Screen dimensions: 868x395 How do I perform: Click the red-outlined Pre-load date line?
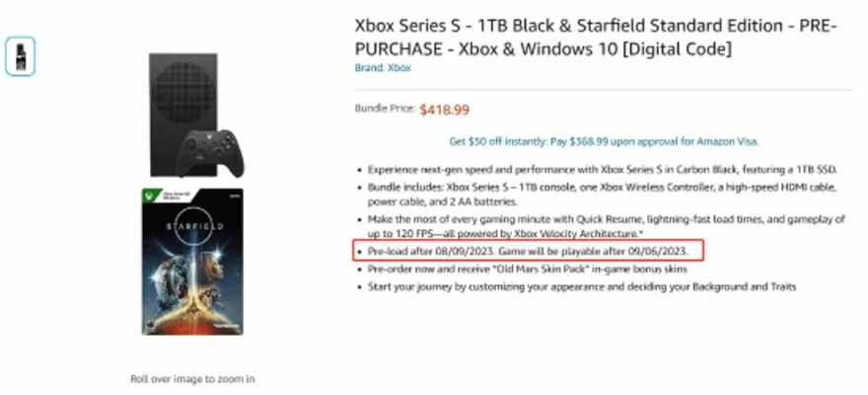point(531,251)
